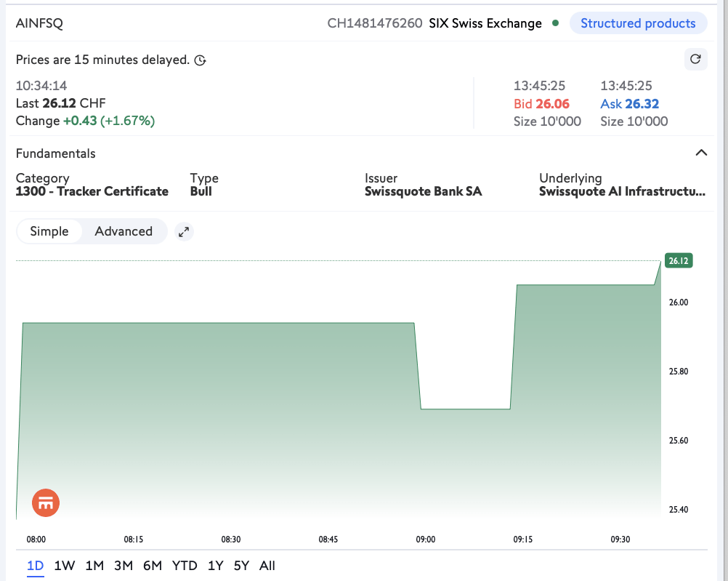Select the 3M time range
The width and height of the screenshot is (728, 581).
pos(124,566)
